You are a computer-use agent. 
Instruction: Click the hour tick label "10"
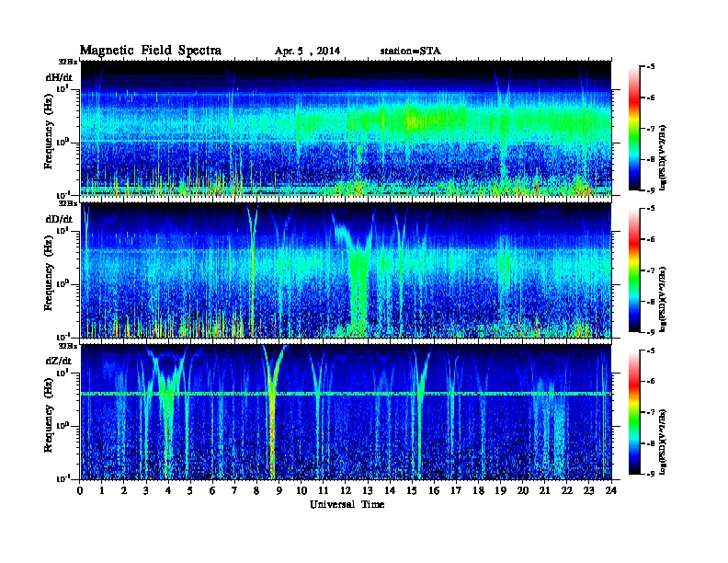click(x=301, y=490)
